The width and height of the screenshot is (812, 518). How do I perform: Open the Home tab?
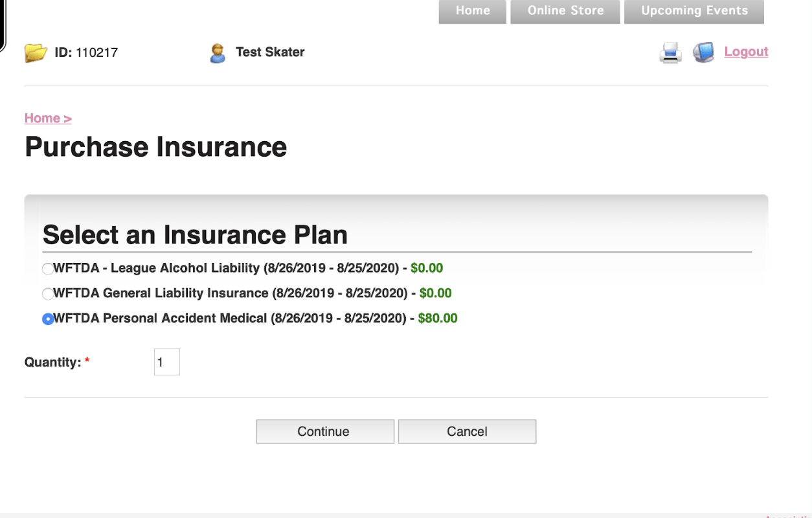coord(473,11)
